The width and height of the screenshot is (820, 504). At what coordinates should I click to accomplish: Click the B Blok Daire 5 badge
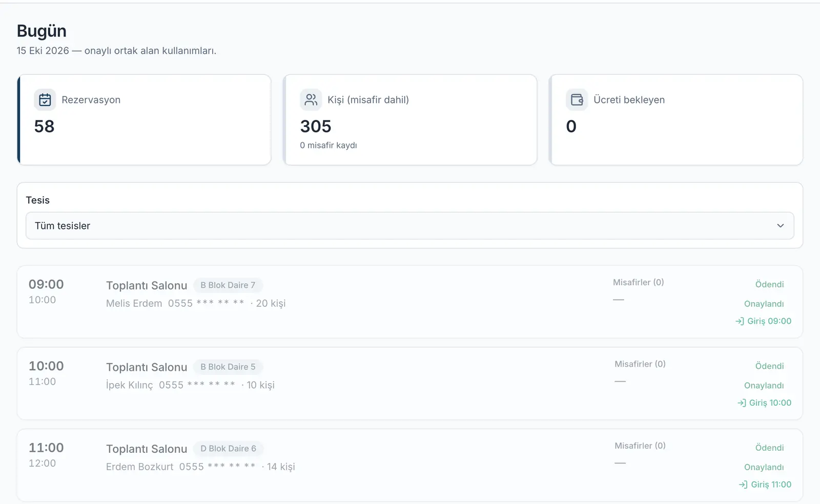[228, 367]
